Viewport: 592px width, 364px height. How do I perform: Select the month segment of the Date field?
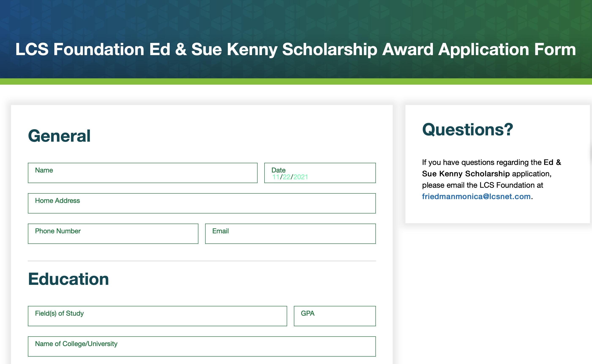276,177
